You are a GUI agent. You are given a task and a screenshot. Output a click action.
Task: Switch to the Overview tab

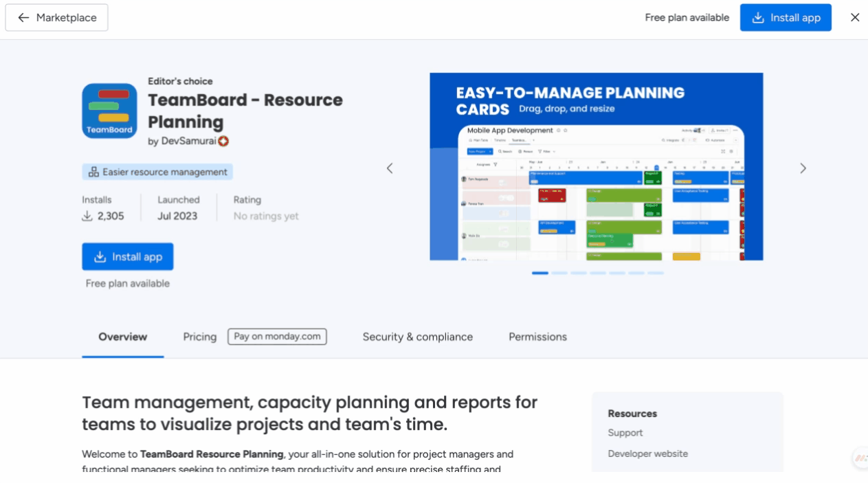pos(123,337)
